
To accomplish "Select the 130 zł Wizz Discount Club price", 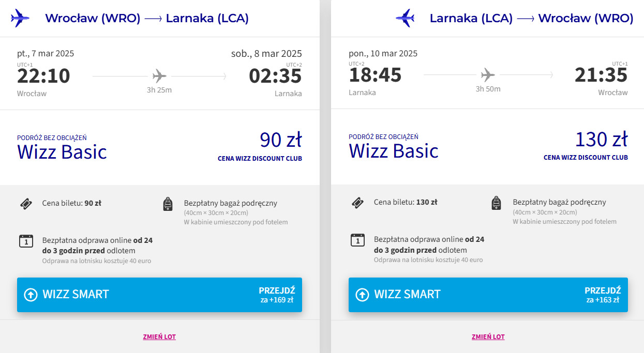I will (x=601, y=140).
